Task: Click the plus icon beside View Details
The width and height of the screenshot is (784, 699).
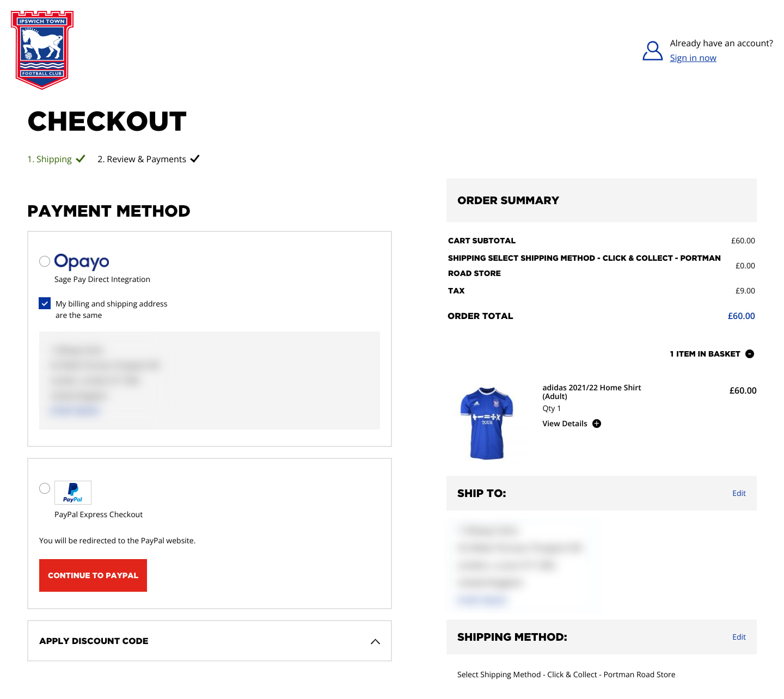Action: [597, 424]
